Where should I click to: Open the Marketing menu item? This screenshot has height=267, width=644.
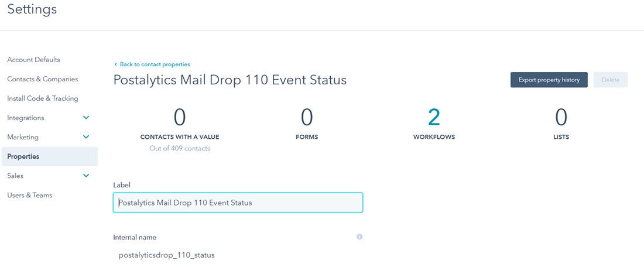23,137
